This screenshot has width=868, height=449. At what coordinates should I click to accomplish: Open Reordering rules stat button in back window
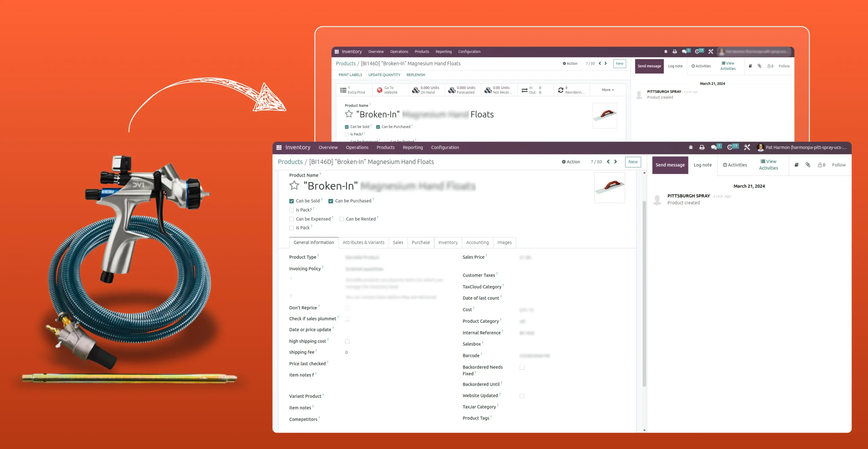572,90
